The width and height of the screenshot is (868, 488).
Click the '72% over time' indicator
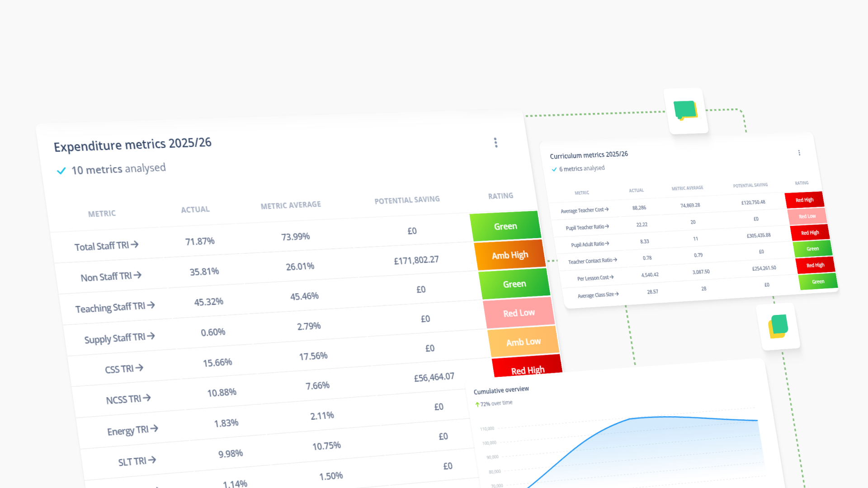tap(496, 403)
